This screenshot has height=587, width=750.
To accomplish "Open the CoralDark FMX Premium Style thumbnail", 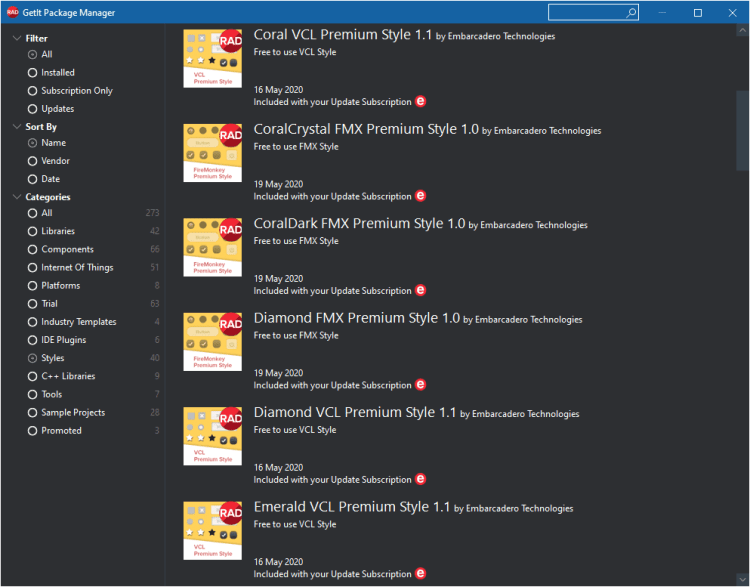I will click(212, 247).
